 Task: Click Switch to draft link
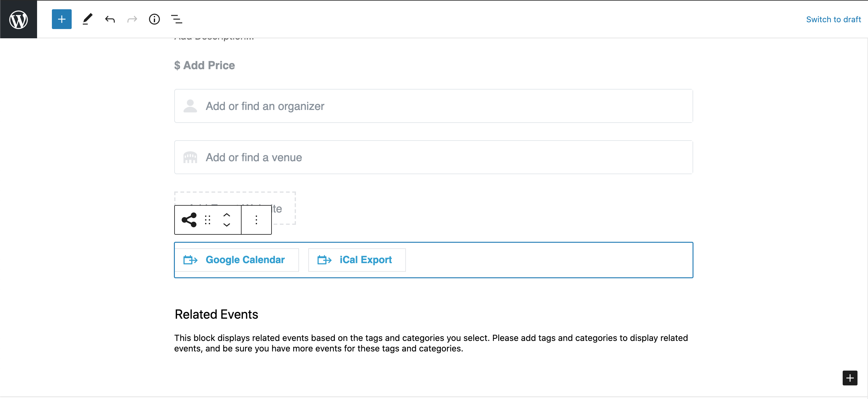pyautogui.click(x=833, y=19)
